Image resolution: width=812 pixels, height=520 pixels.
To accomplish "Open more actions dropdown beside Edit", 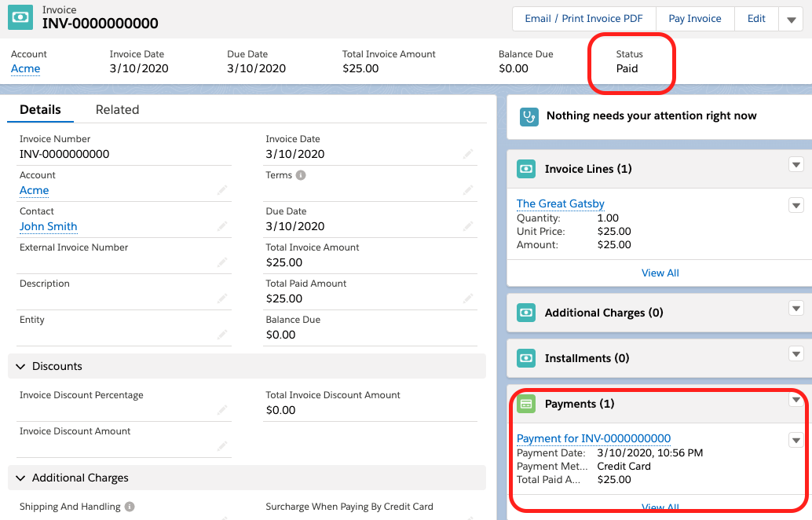I will pyautogui.click(x=791, y=20).
